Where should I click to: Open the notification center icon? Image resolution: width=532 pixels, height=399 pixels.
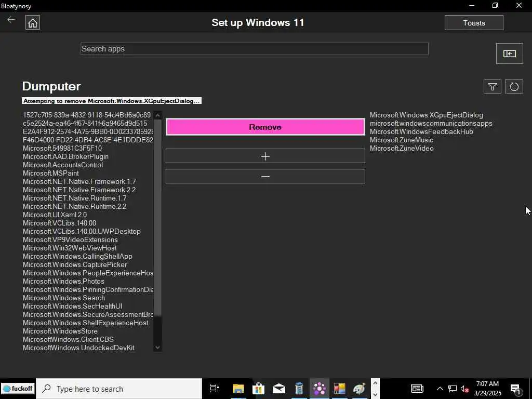coord(516,389)
